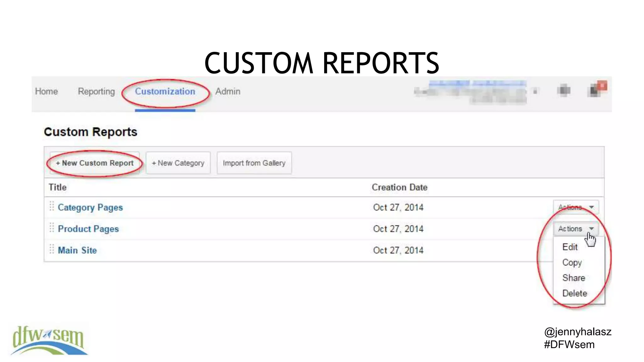Click the Title column header

pyautogui.click(x=58, y=187)
